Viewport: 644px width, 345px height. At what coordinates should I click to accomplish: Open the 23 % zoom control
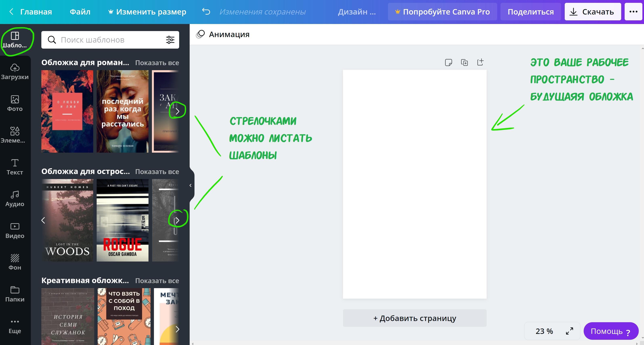[544, 331]
